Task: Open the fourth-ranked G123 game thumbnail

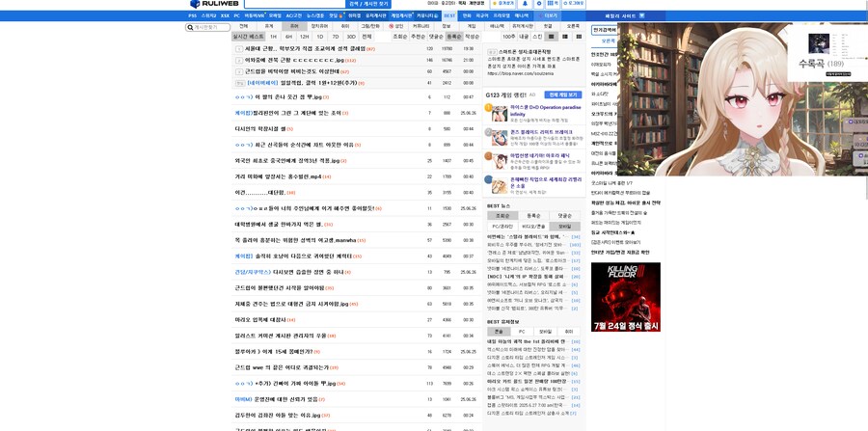Action: (499, 185)
